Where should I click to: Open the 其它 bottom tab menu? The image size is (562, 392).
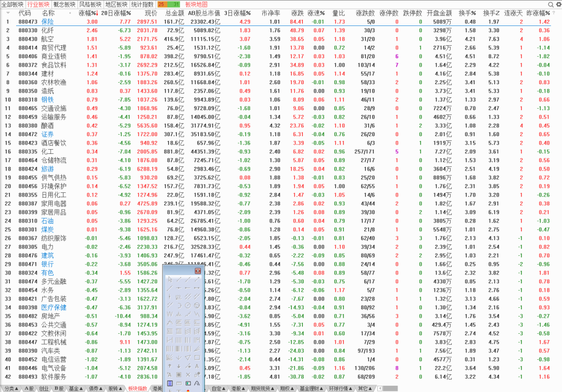(365, 388)
